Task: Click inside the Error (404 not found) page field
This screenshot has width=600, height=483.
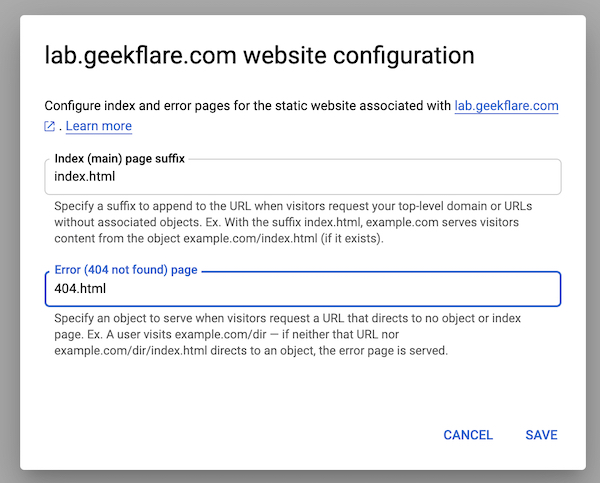Action: [302, 289]
